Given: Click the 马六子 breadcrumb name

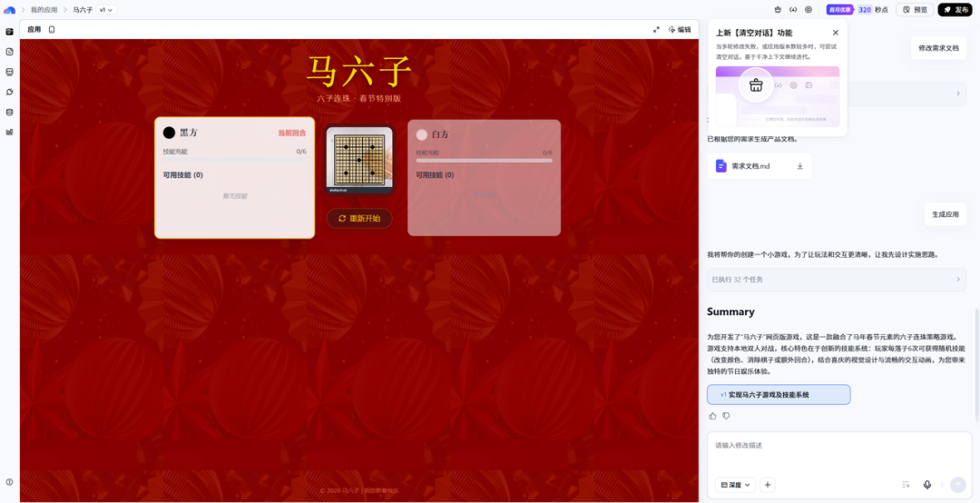Looking at the screenshot, I should pos(83,10).
